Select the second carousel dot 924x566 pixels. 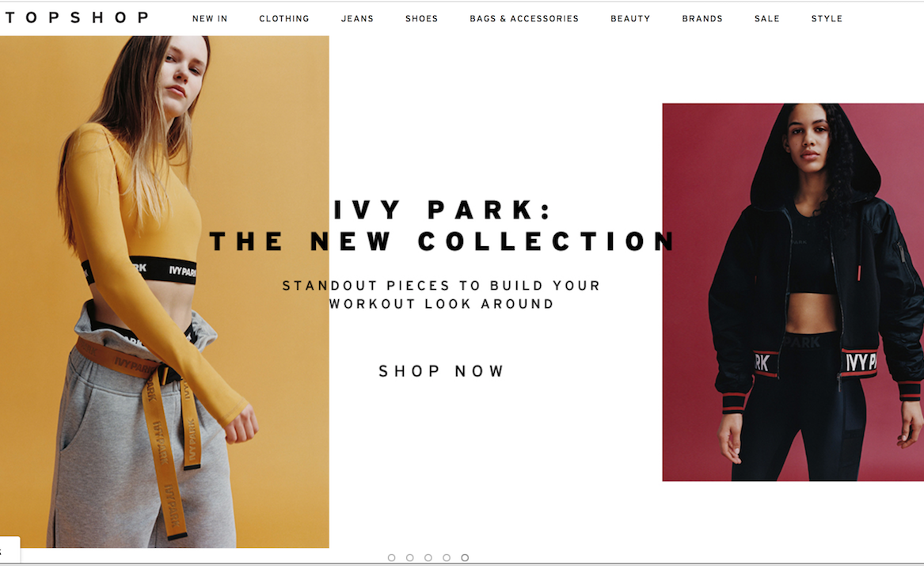coord(409,558)
